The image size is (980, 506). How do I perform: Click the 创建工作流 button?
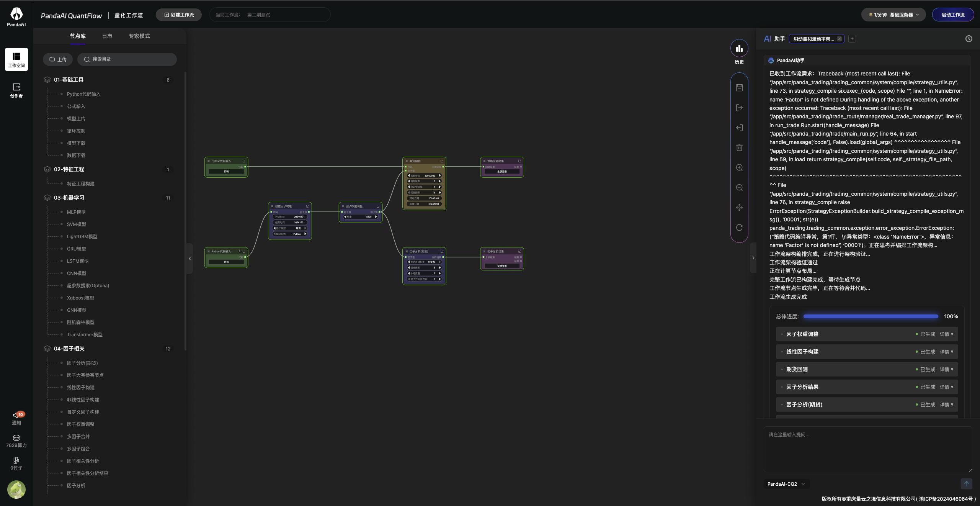point(179,15)
